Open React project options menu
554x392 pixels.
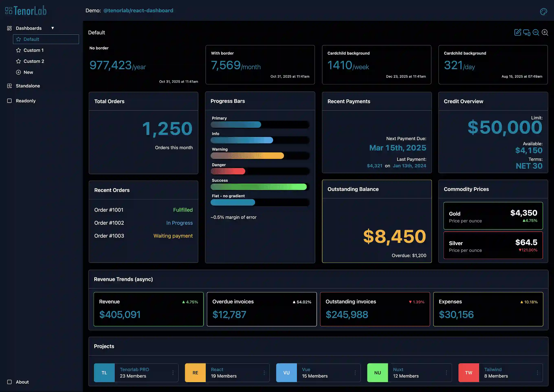[x=264, y=373]
